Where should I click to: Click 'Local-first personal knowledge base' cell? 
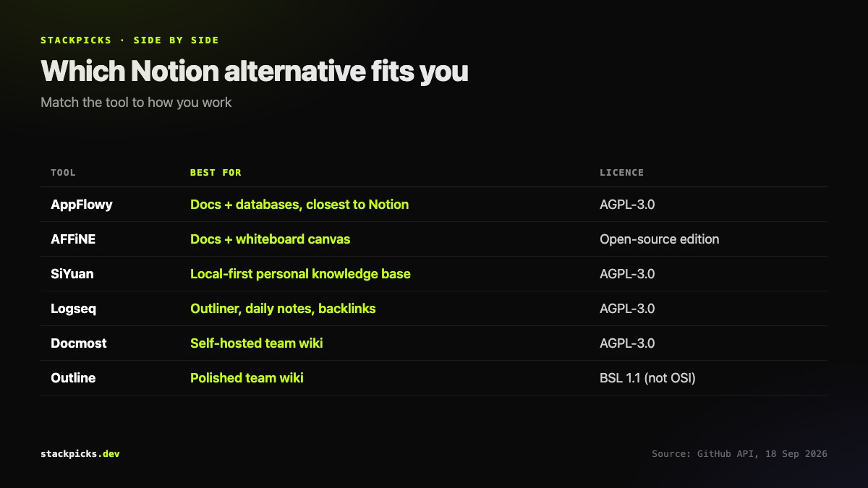coord(300,274)
